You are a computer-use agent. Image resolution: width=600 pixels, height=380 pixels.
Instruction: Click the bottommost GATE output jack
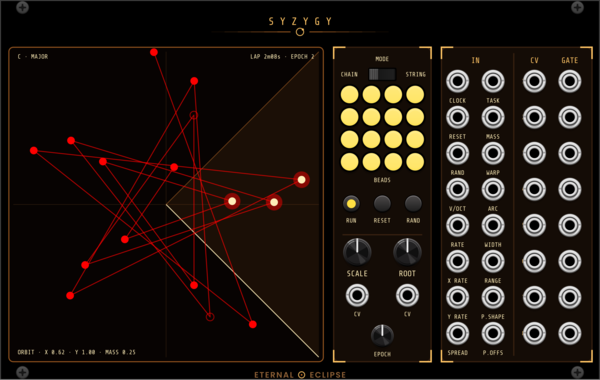[x=570, y=333]
